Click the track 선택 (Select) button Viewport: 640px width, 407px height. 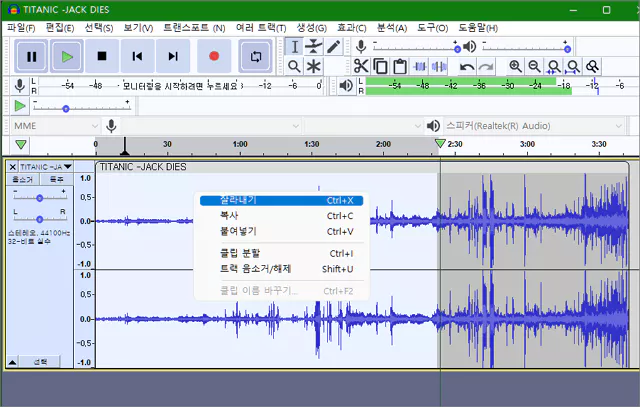tap(40, 362)
